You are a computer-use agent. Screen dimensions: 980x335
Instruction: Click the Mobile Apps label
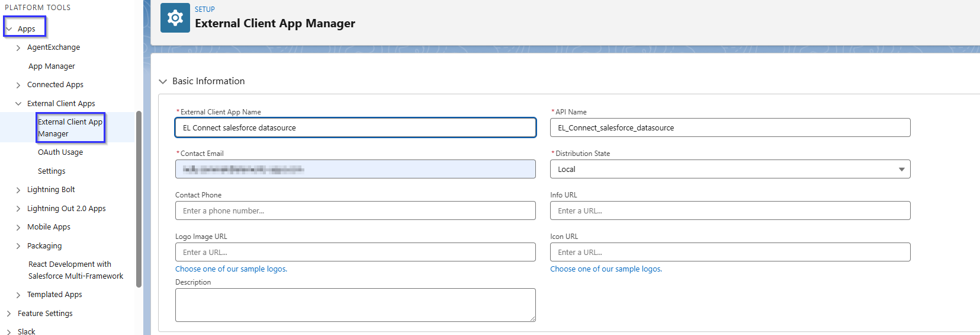click(49, 227)
